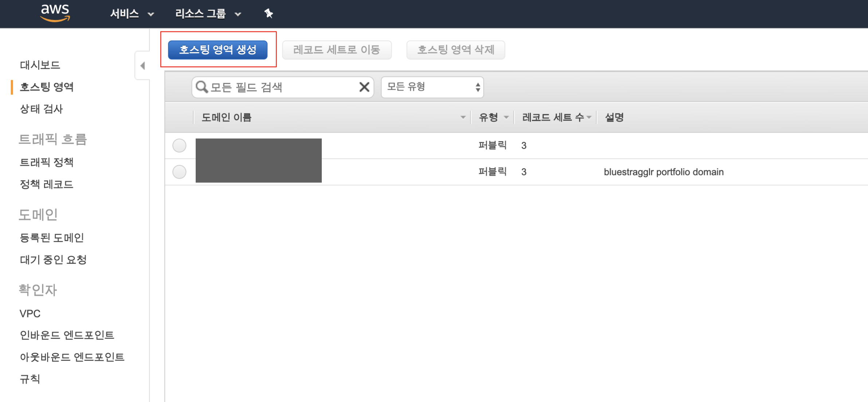
Task: Open 트래픽 정책 from the sidebar
Action: 46,162
